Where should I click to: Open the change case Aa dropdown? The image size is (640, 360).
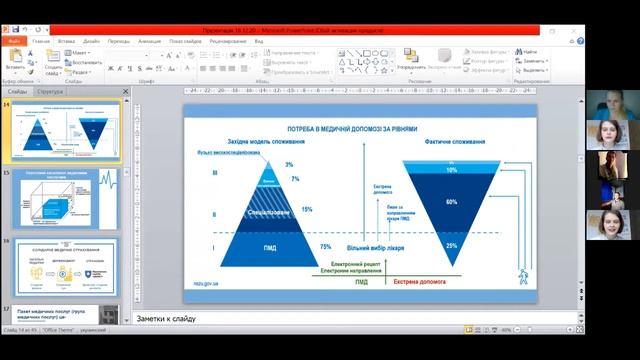click(x=172, y=69)
